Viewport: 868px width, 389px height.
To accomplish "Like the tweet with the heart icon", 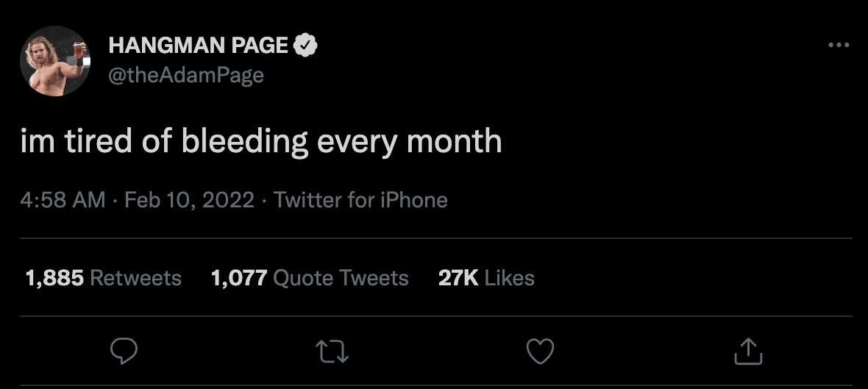I will tap(541, 351).
